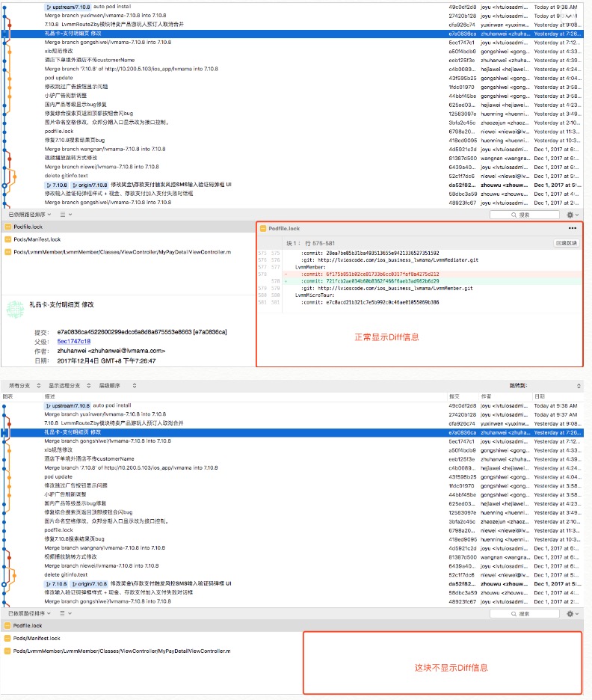Click the 图表 graph column header
The width and height of the screenshot is (592, 700).
(x=8, y=396)
